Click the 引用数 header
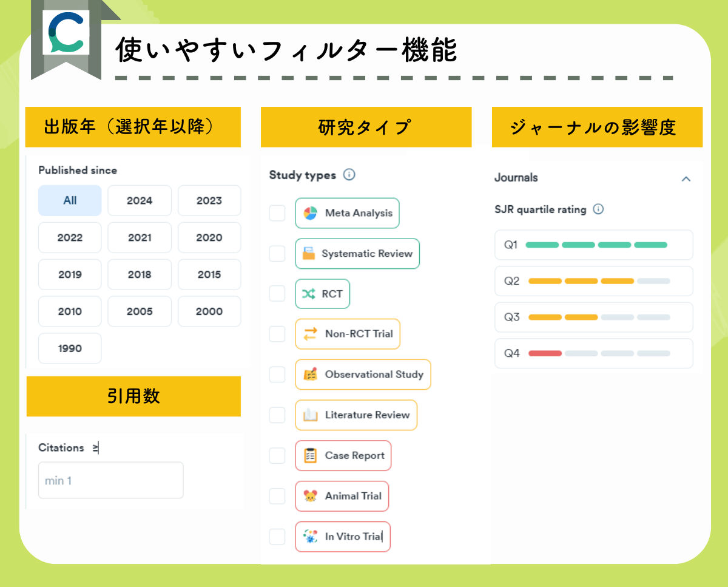 coord(133,396)
